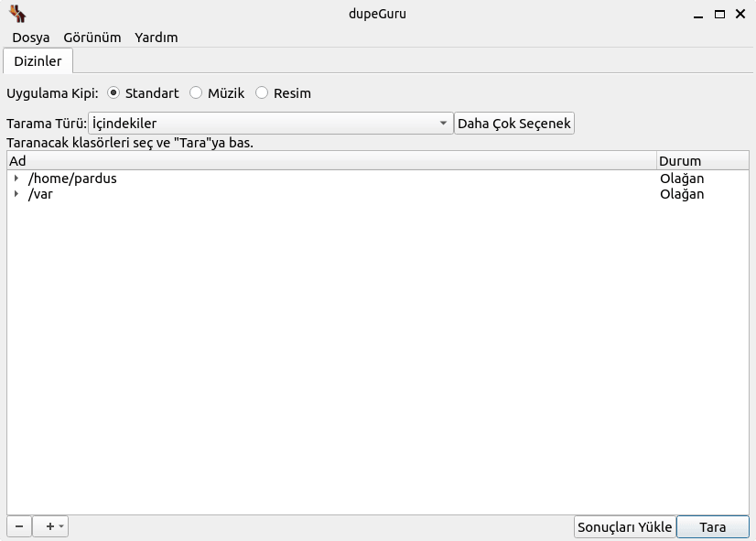This screenshot has height=541, width=756.
Task: Click the Daha Çok Seçenek button
Action: pos(514,124)
